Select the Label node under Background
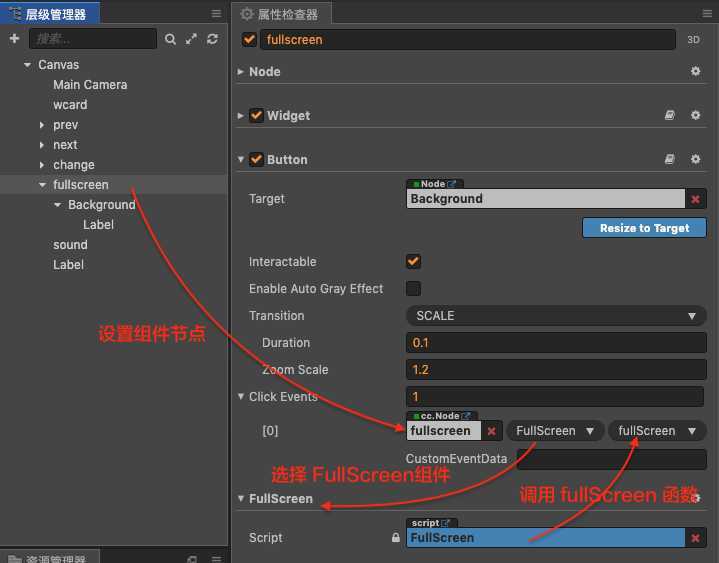This screenshot has width=719, height=563. 99,225
